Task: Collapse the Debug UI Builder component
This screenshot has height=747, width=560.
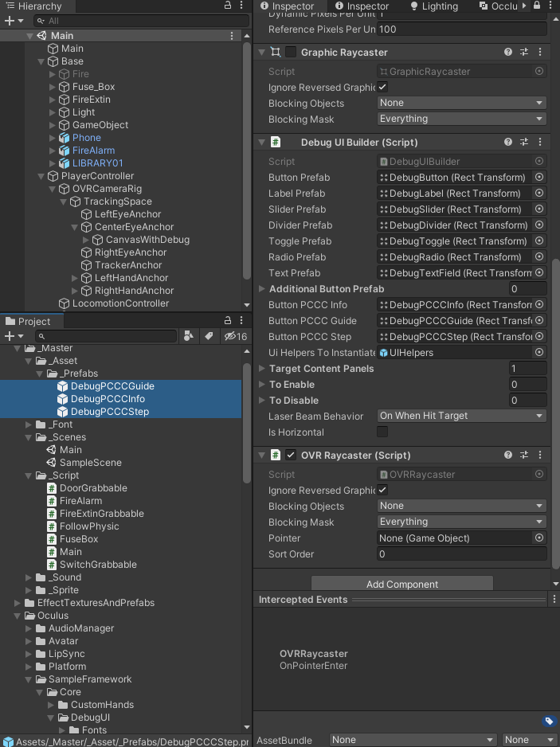Action: click(x=261, y=142)
